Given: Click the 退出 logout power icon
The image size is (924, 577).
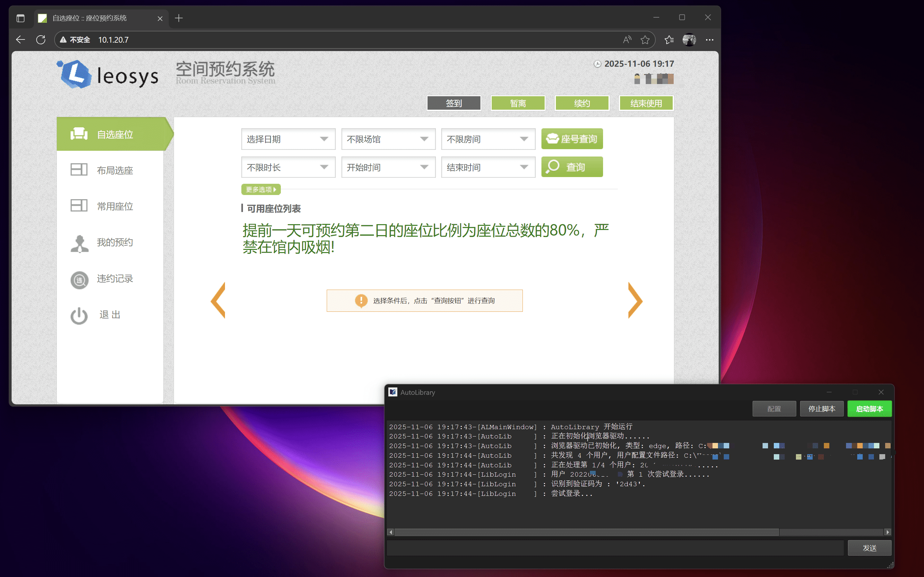Looking at the screenshot, I should [x=79, y=315].
